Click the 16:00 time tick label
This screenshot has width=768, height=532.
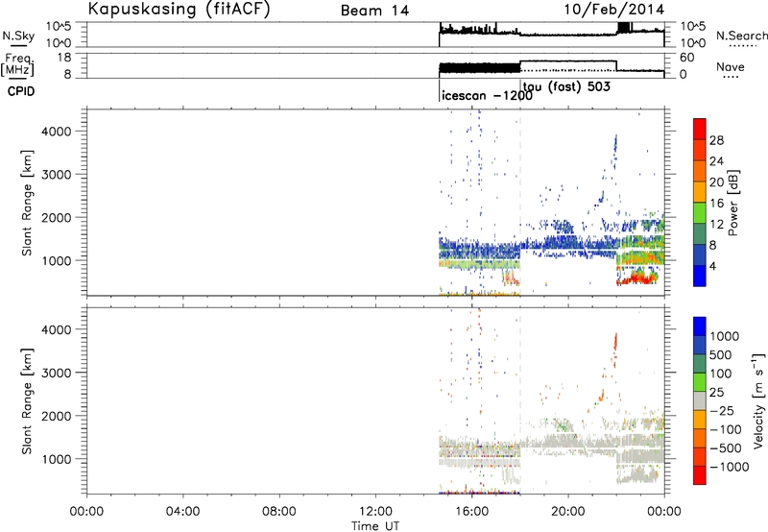click(x=471, y=512)
